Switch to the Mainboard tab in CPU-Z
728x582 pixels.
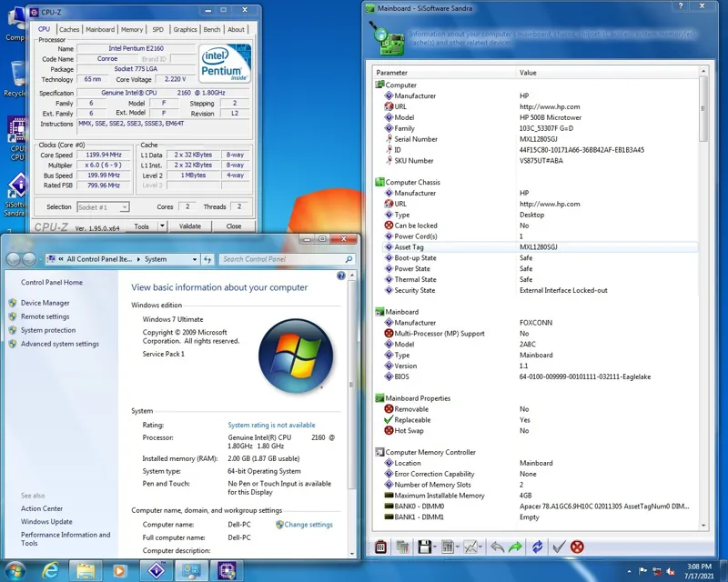100,29
